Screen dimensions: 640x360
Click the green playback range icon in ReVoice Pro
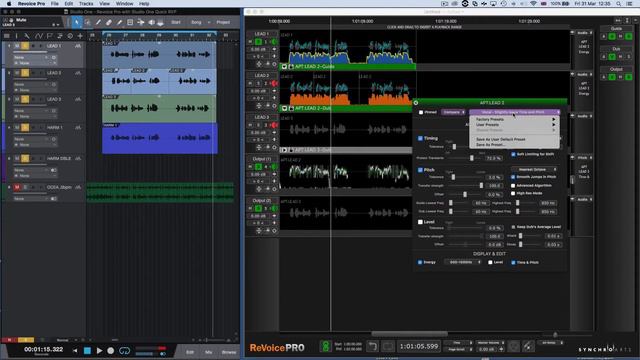click(x=325, y=346)
